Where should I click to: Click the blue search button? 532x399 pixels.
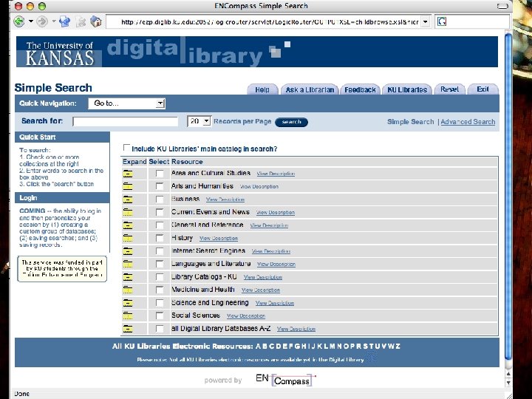291,122
